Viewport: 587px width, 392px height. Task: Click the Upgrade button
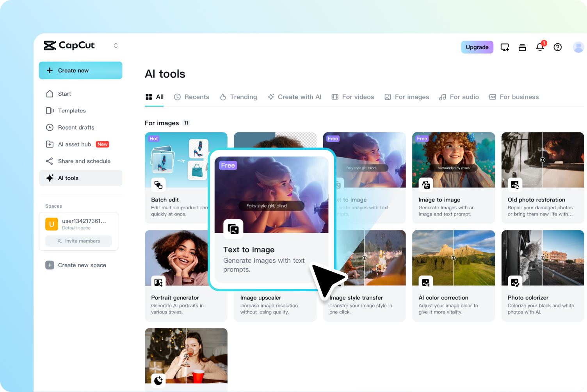[x=477, y=47]
